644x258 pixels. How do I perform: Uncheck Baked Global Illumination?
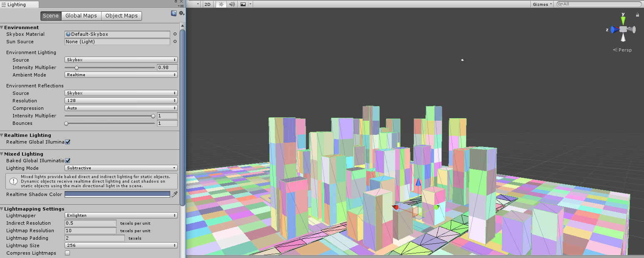(67, 161)
